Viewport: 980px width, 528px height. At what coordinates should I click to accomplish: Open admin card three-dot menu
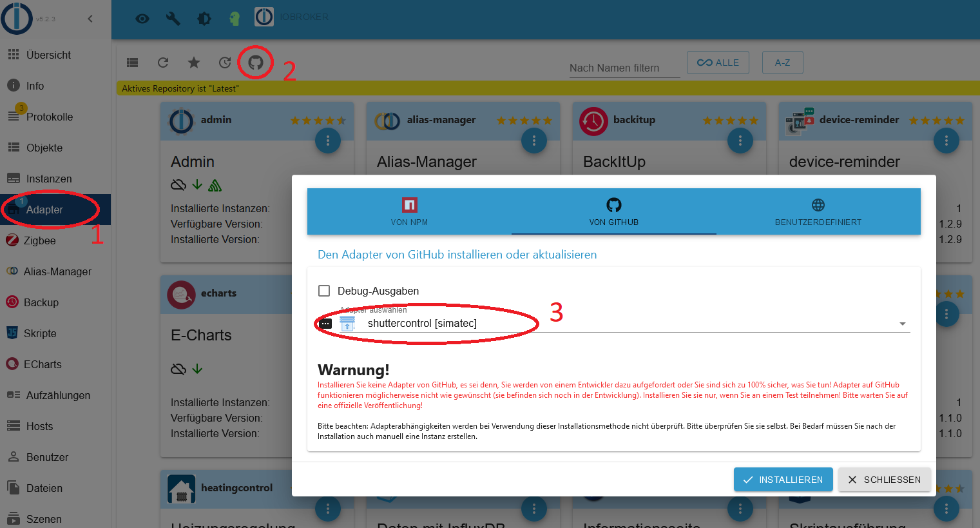328,141
